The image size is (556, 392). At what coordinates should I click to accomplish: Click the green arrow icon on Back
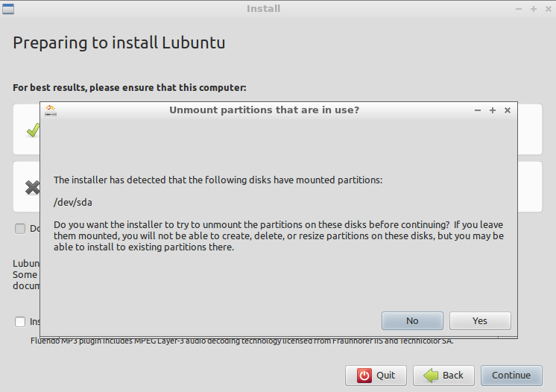pos(431,376)
